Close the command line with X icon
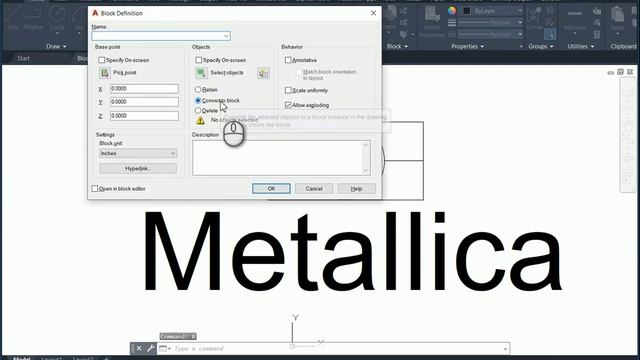The width and height of the screenshot is (640, 360). [x=139, y=348]
